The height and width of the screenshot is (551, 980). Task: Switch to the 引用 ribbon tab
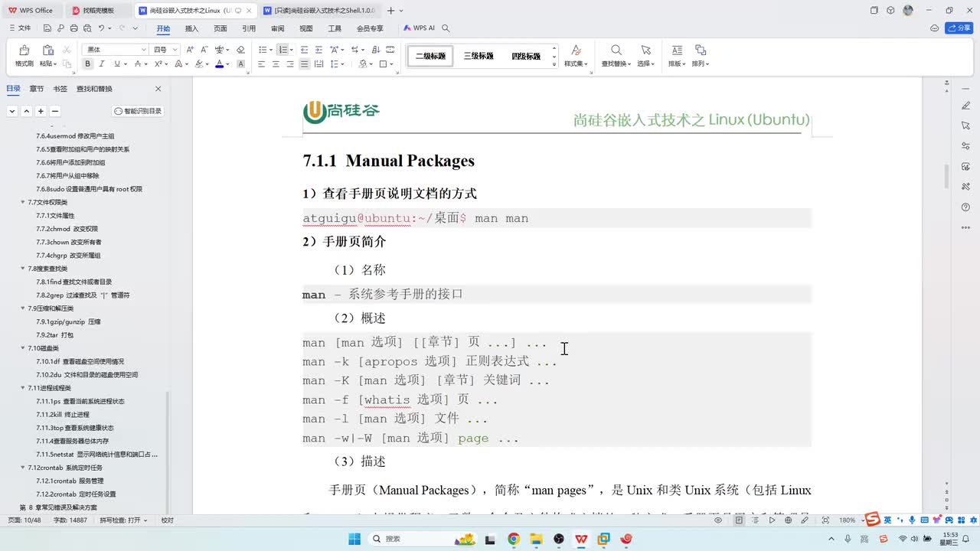(x=249, y=28)
